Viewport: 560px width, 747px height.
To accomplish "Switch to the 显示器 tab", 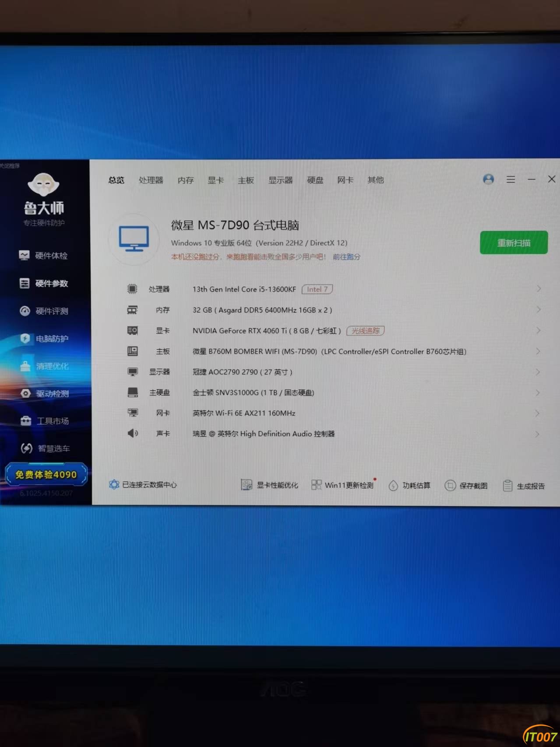I will pyautogui.click(x=281, y=180).
